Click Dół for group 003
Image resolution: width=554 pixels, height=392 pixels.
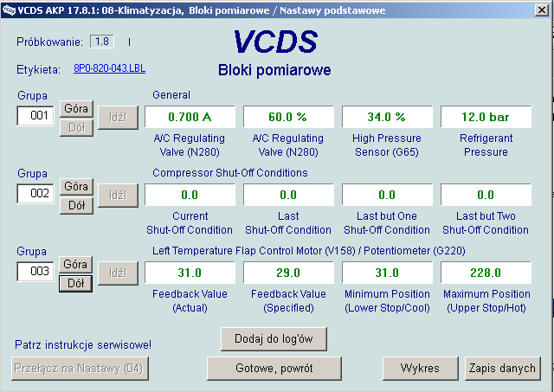click(x=75, y=284)
